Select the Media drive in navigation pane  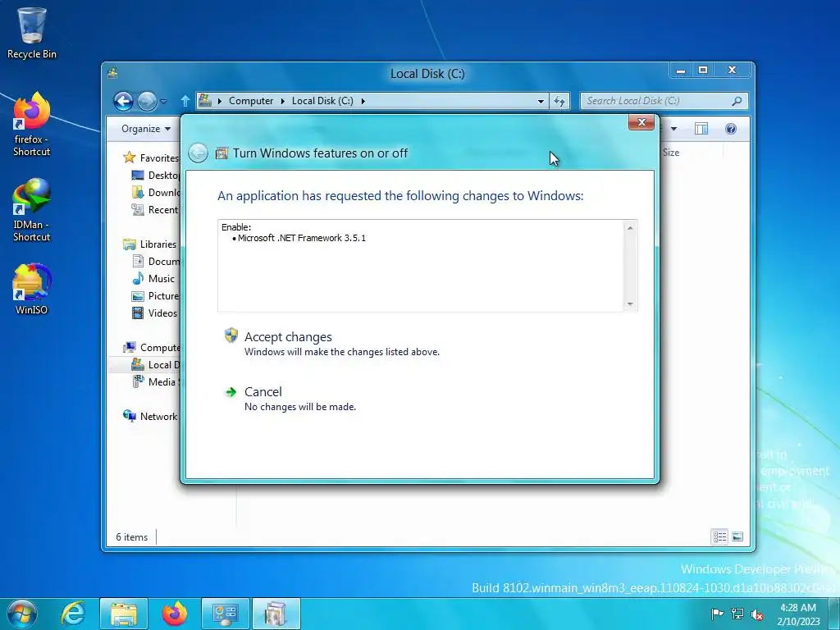pyautogui.click(x=155, y=382)
